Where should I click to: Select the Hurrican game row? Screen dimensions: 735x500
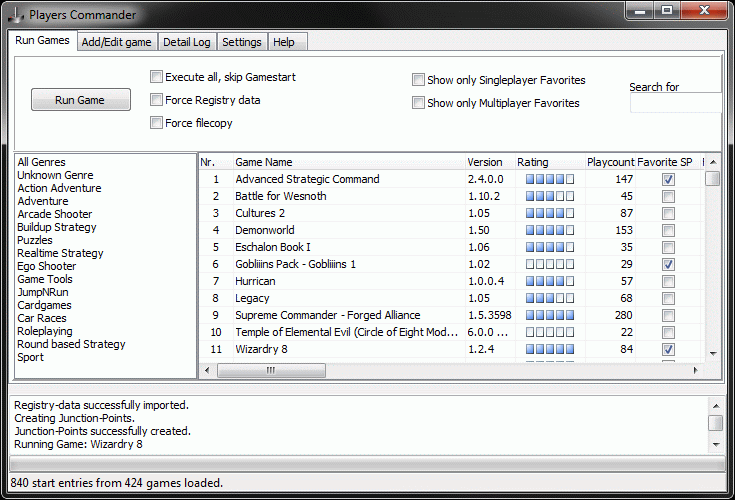(451, 281)
